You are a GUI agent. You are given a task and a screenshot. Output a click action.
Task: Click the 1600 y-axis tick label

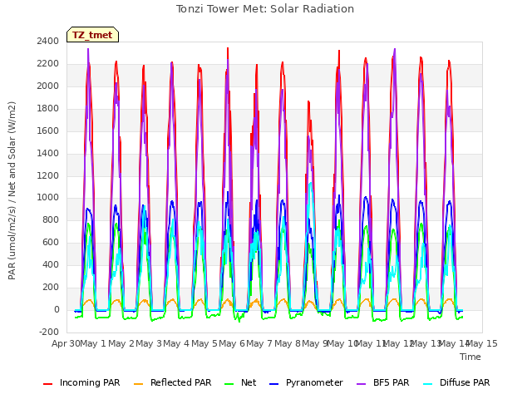click(48, 131)
